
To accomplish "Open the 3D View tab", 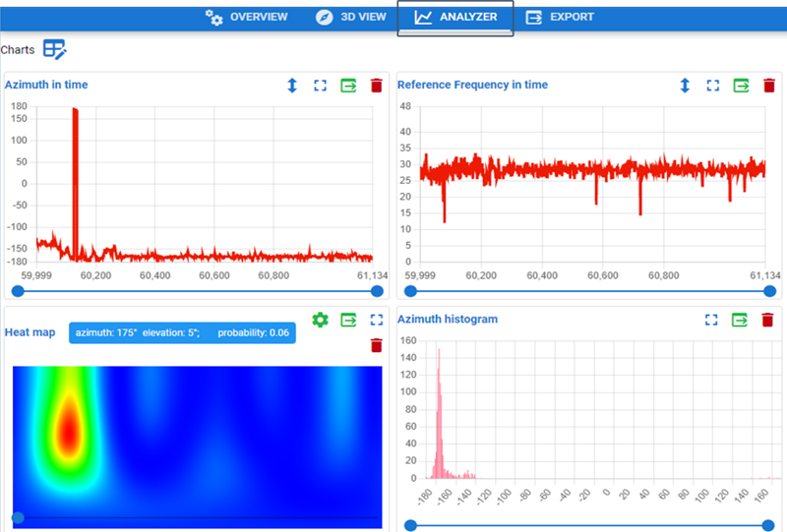I will coord(351,17).
